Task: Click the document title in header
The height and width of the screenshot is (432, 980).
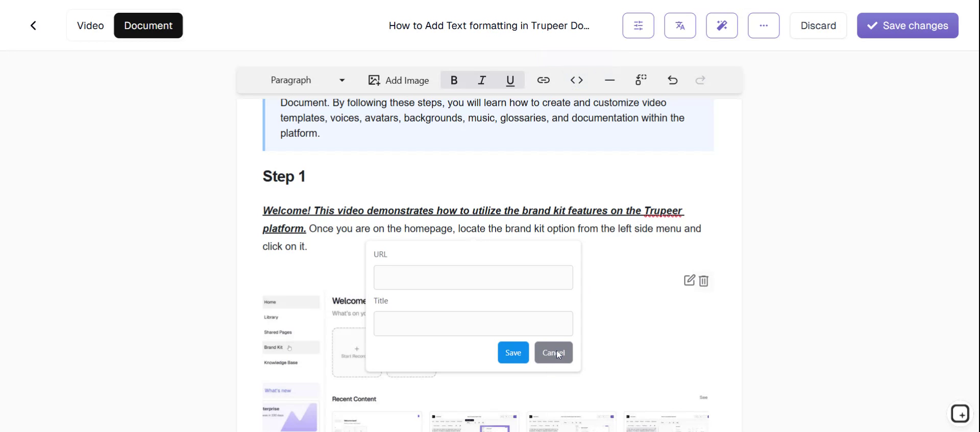Action: click(x=489, y=26)
